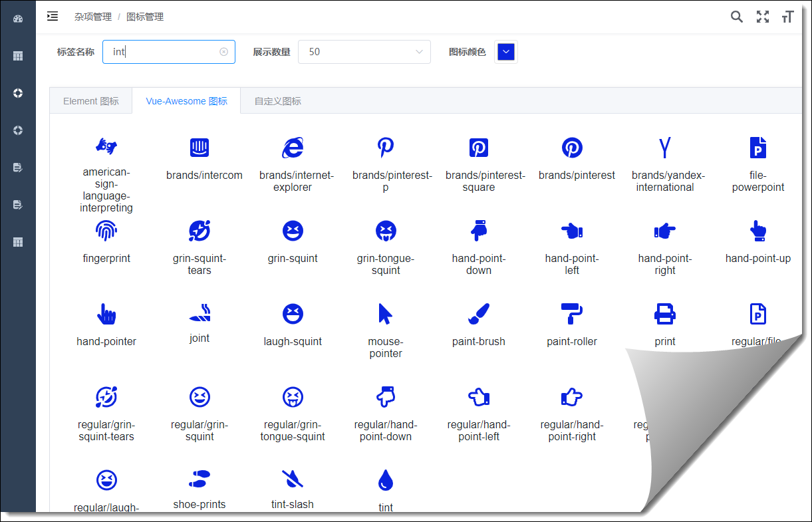
Task: Choose the regular/grin-squint-tears icon
Action: pos(106,397)
